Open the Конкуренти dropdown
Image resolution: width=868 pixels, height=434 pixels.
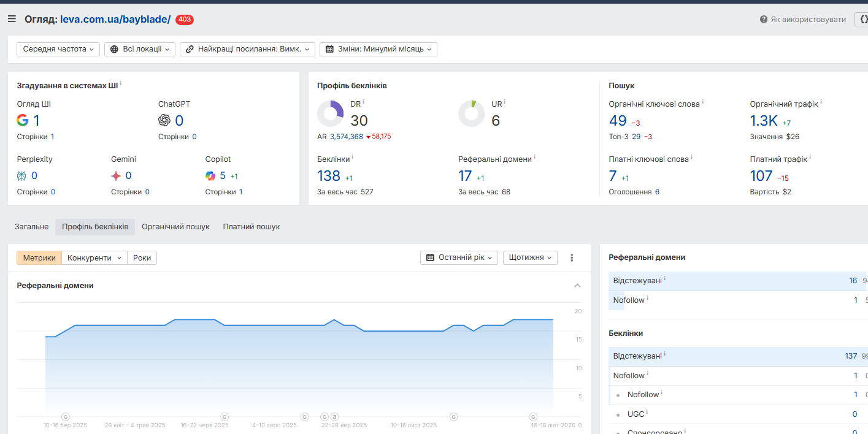pyautogui.click(x=94, y=258)
